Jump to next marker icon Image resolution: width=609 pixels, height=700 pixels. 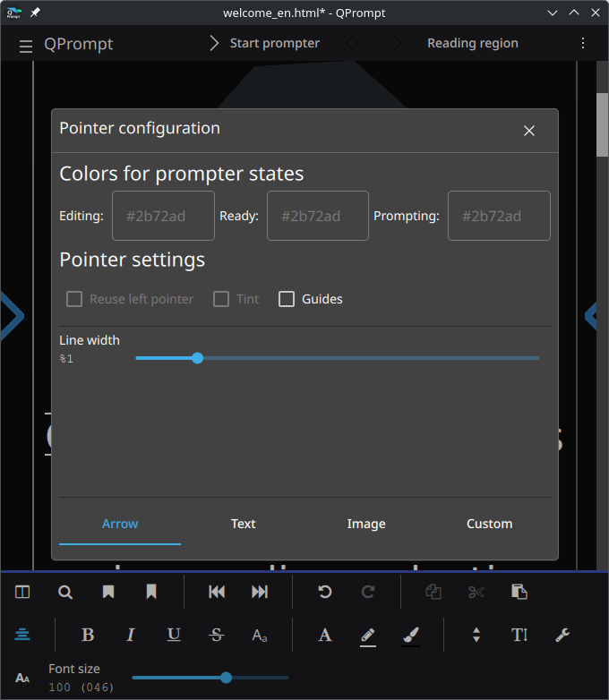click(x=260, y=592)
